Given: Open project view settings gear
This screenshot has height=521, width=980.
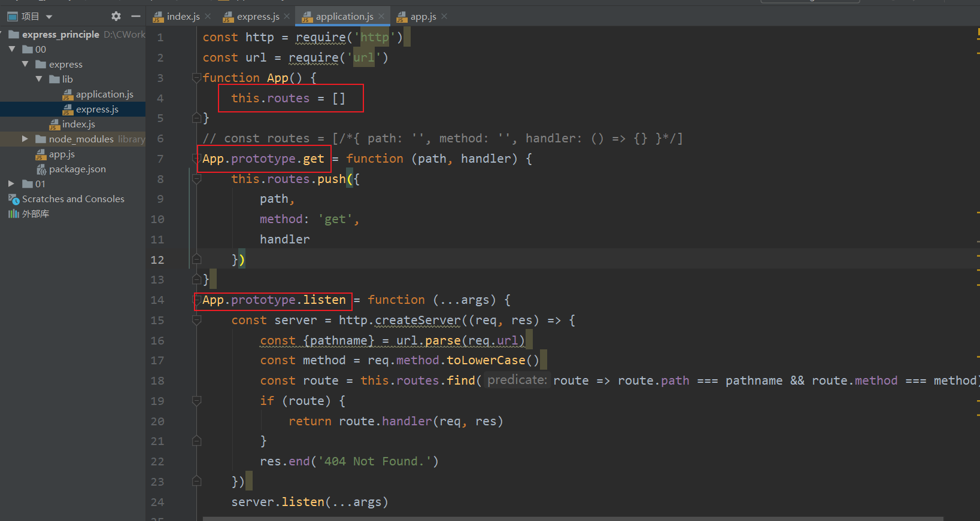Looking at the screenshot, I should click(x=116, y=16).
